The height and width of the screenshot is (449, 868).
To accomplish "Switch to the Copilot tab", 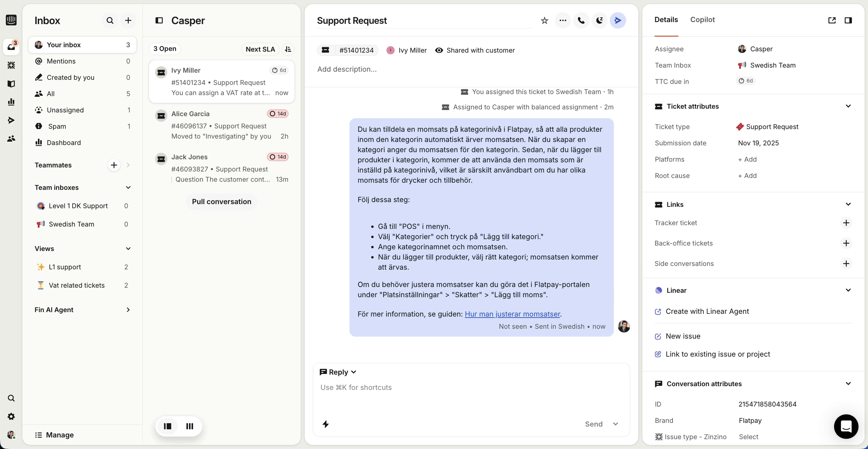I will tap(702, 19).
